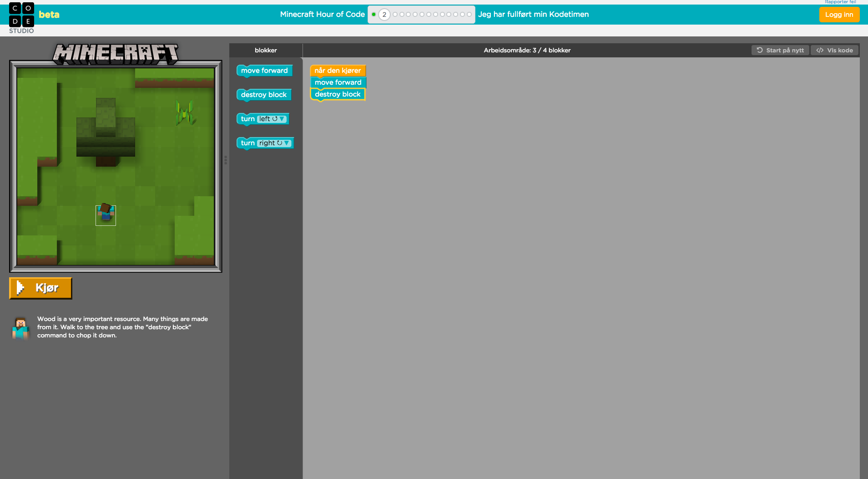The width and height of the screenshot is (868, 479).
Task: Select the current level 2 bubble
Action: point(384,15)
